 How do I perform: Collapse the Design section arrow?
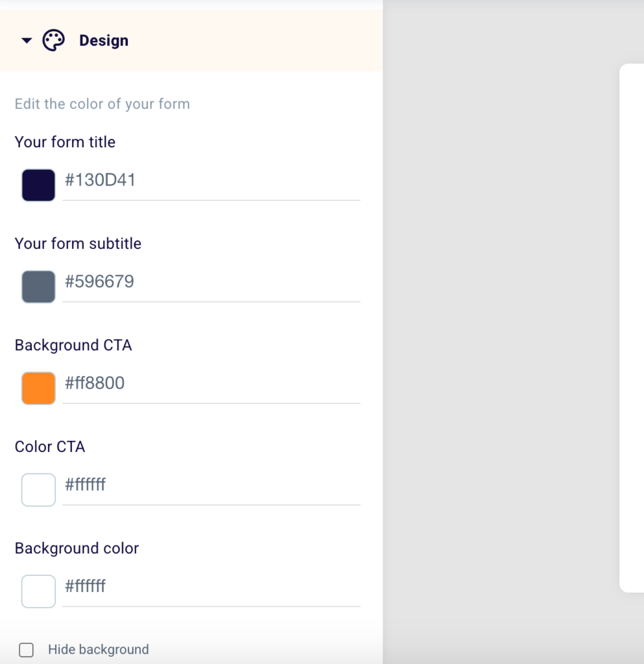click(27, 41)
